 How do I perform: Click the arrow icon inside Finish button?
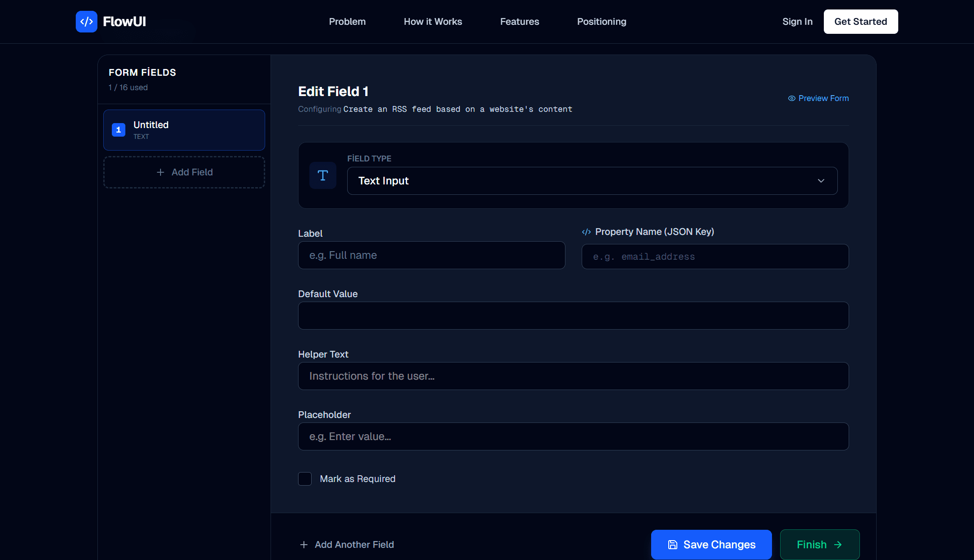(839, 545)
